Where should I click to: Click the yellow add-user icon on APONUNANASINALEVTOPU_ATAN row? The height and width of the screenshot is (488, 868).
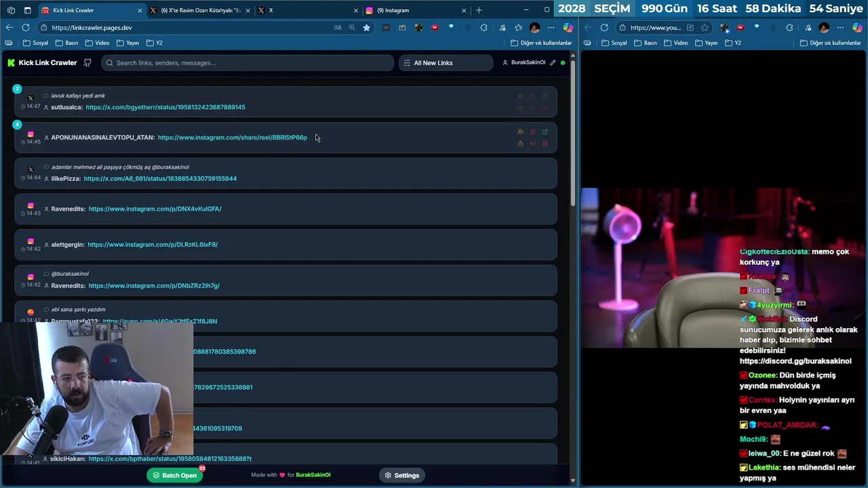click(520, 132)
